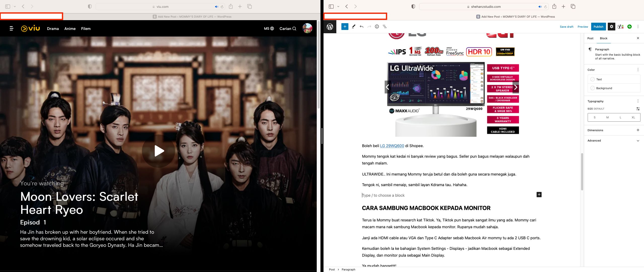Toggle sidebar in the shehanzstudio Safari window
This screenshot has width=644, height=272.
pyautogui.click(x=331, y=7)
